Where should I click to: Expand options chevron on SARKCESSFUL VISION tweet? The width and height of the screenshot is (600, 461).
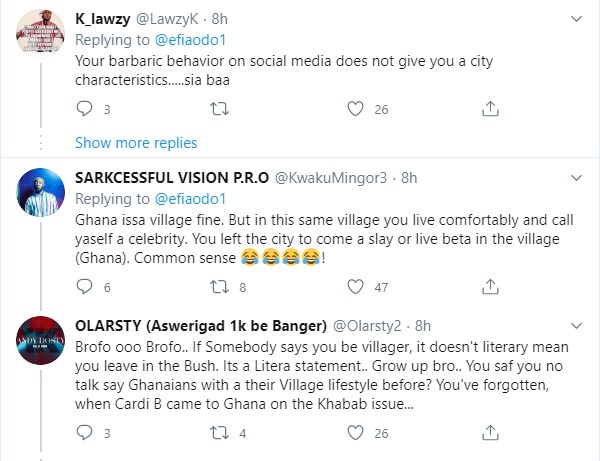(577, 177)
